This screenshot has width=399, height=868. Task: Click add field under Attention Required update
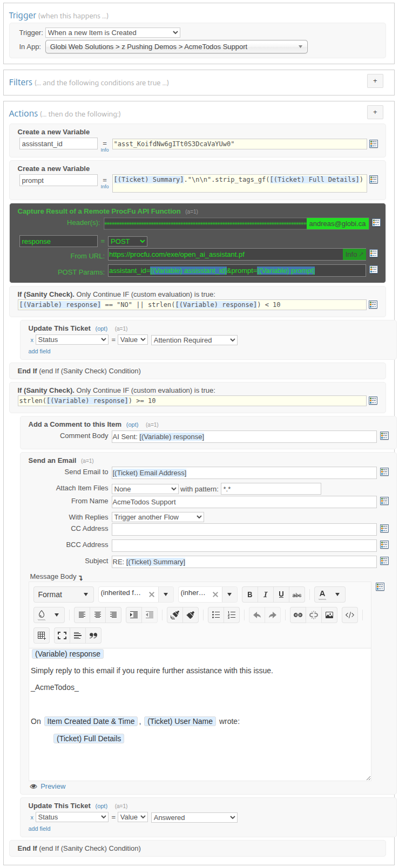click(39, 351)
